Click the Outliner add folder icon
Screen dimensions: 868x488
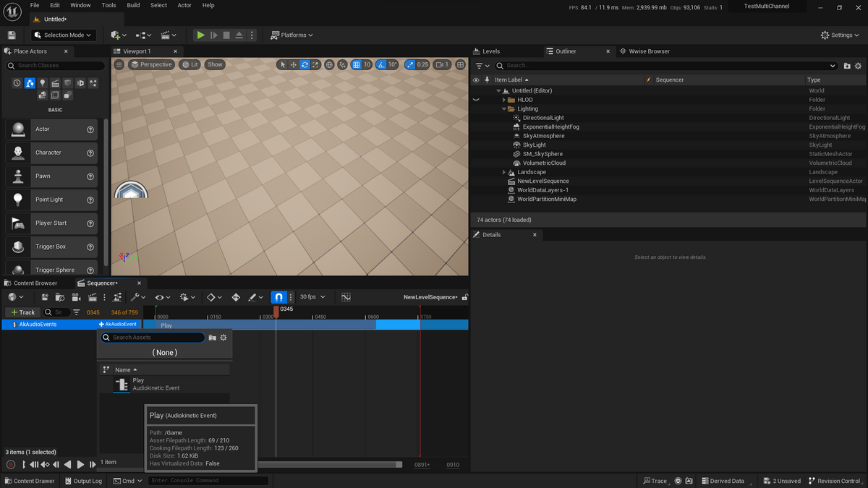847,66
